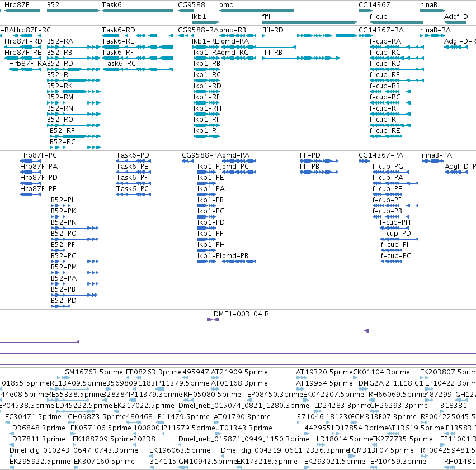
Task: Select the CG14367 gene label
Action: (374, 5)
